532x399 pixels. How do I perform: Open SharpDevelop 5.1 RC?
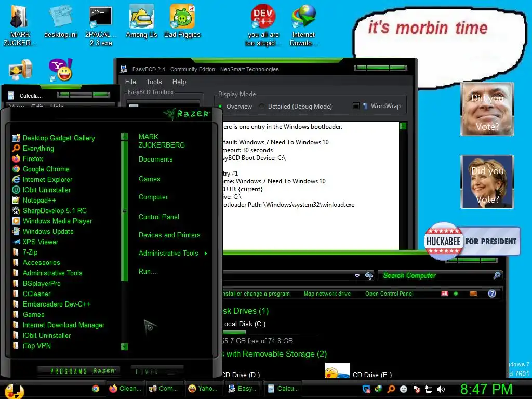pyautogui.click(x=49, y=211)
